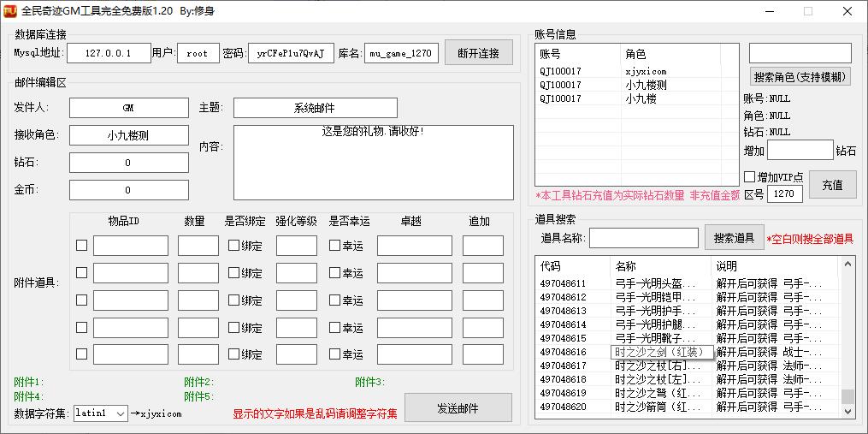The image size is (868, 434).
Task: Click 发送邮件 send mail button
Action: tap(458, 408)
